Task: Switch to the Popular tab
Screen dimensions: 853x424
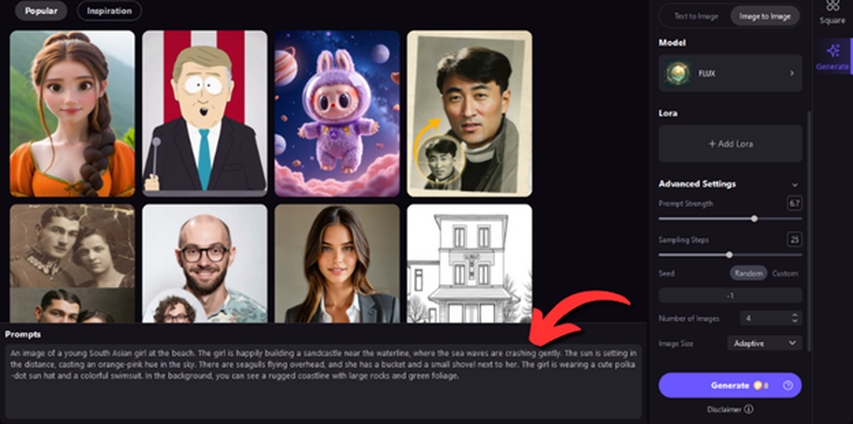Action: pyautogui.click(x=41, y=10)
